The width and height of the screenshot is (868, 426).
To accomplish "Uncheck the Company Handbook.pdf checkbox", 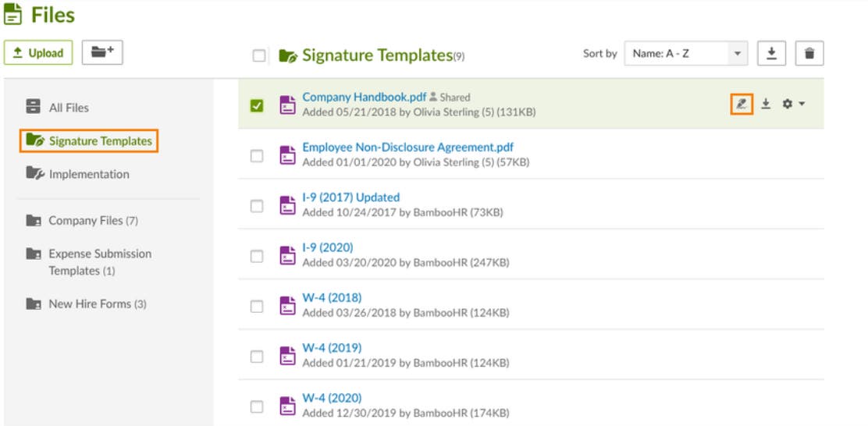I will pos(257,105).
